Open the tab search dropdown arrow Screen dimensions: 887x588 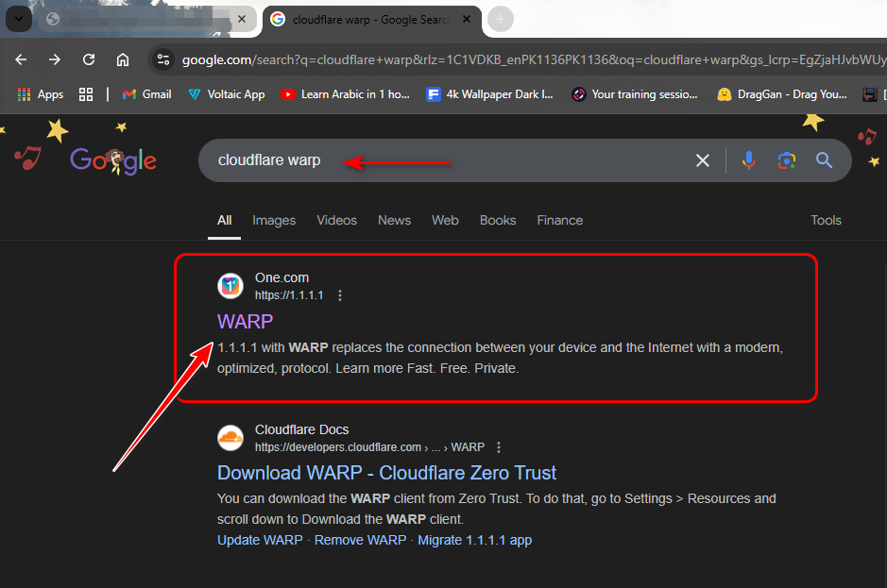(19, 19)
